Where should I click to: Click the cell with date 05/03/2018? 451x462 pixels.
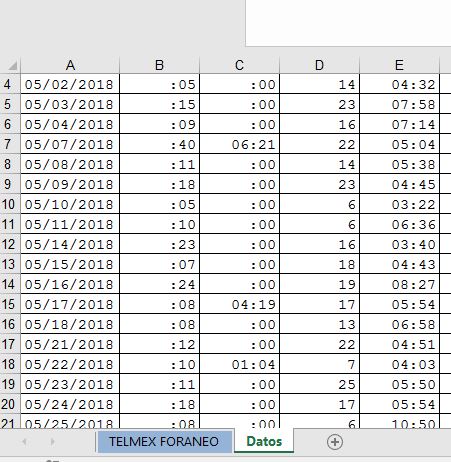70,104
